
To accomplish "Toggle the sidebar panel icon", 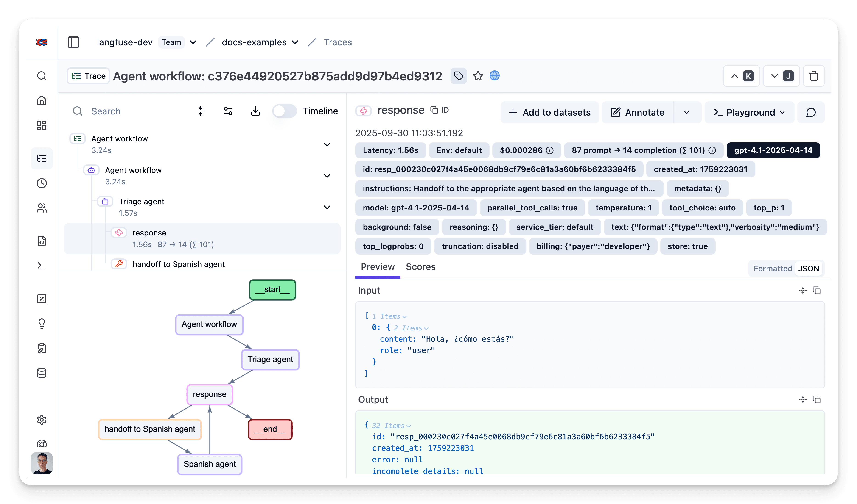I will pos(73,42).
